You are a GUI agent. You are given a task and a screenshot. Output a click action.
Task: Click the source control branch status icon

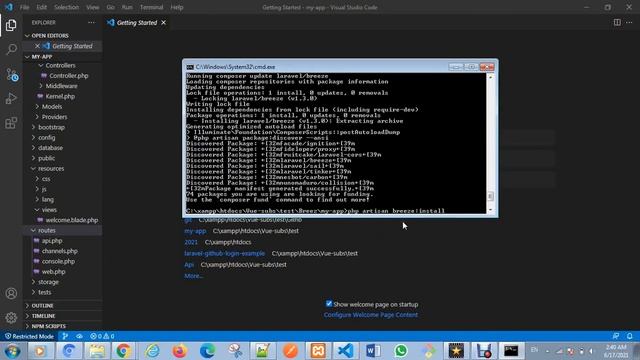click(x=64, y=336)
